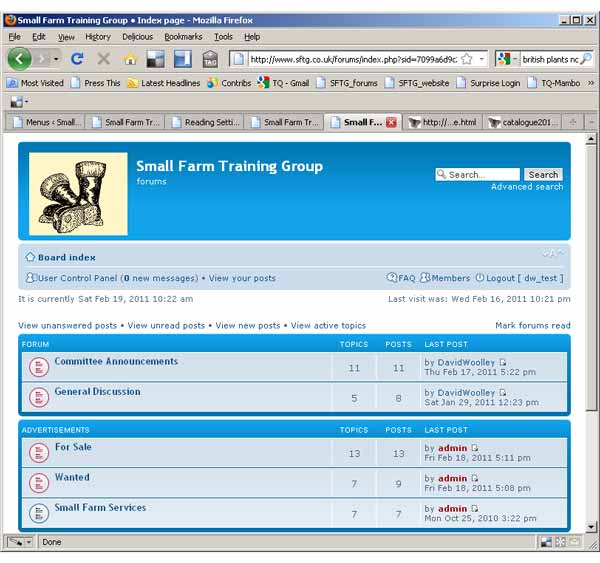Expand the URL bar history dropdown arrow
This screenshot has width=600, height=563.
point(482,59)
